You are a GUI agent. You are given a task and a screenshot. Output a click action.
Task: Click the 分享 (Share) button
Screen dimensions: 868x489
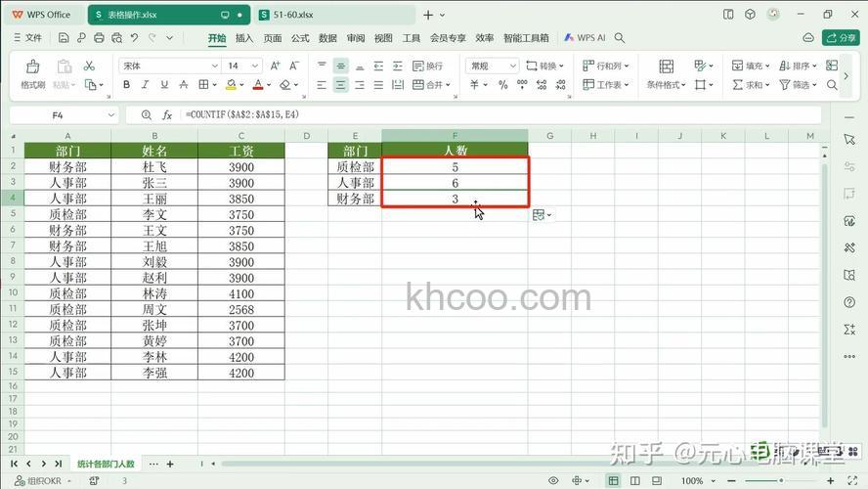(x=841, y=38)
